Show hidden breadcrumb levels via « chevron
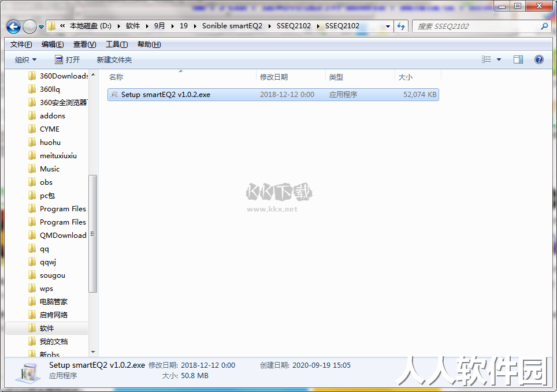 [62, 26]
